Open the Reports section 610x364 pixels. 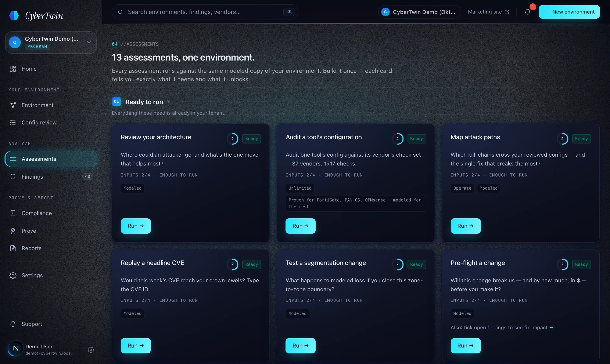(x=51, y=248)
